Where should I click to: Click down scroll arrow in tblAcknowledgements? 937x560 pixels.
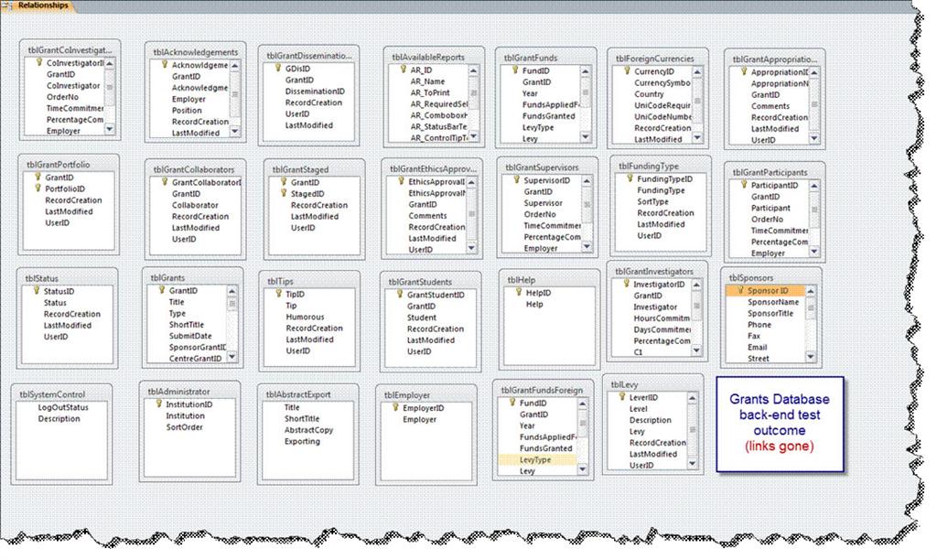(x=235, y=132)
